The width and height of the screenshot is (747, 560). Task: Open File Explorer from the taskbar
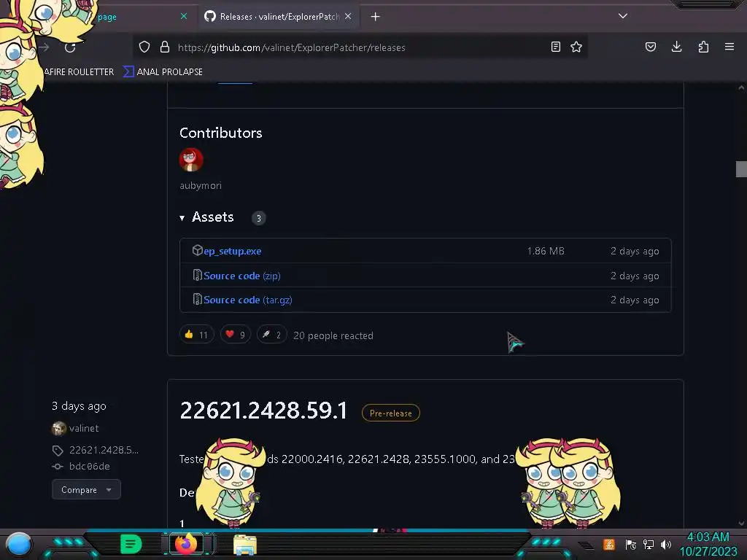[245, 545]
